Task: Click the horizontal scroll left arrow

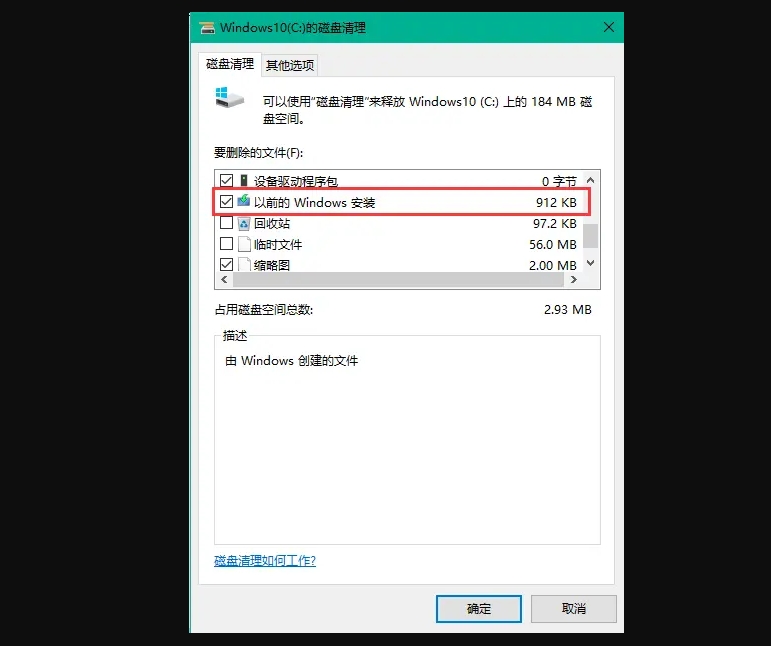Action: [x=225, y=280]
